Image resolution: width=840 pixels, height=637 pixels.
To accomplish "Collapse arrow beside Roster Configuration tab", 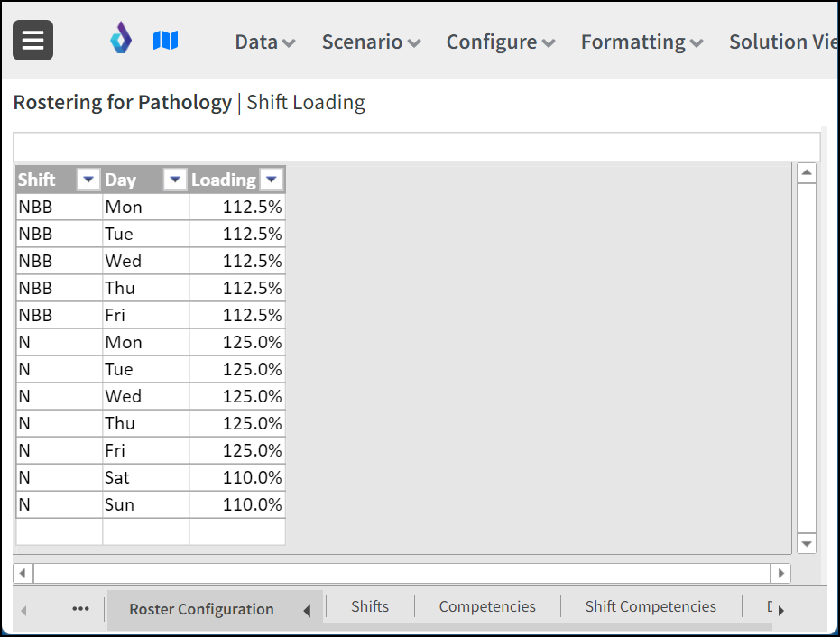I will [307, 610].
